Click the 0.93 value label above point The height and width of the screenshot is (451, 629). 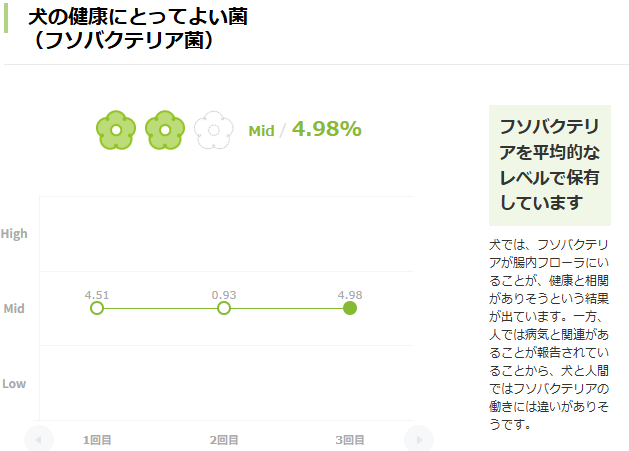tap(224, 294)
